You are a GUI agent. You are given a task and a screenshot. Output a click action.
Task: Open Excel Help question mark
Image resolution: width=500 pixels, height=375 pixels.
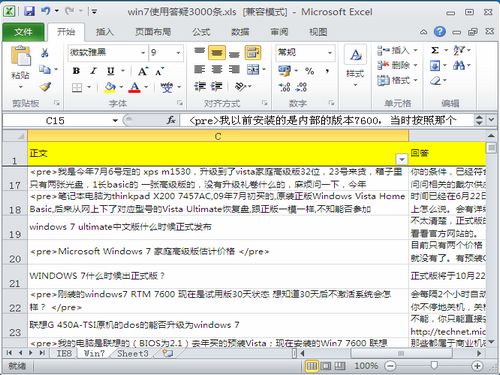tap(440, 32)
